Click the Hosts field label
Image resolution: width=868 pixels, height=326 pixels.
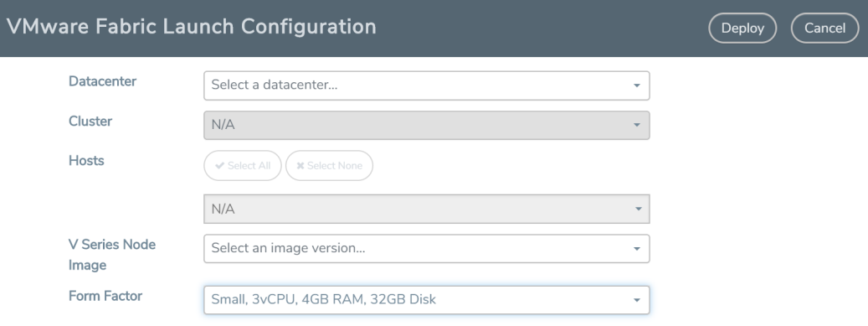pos(86,161)
